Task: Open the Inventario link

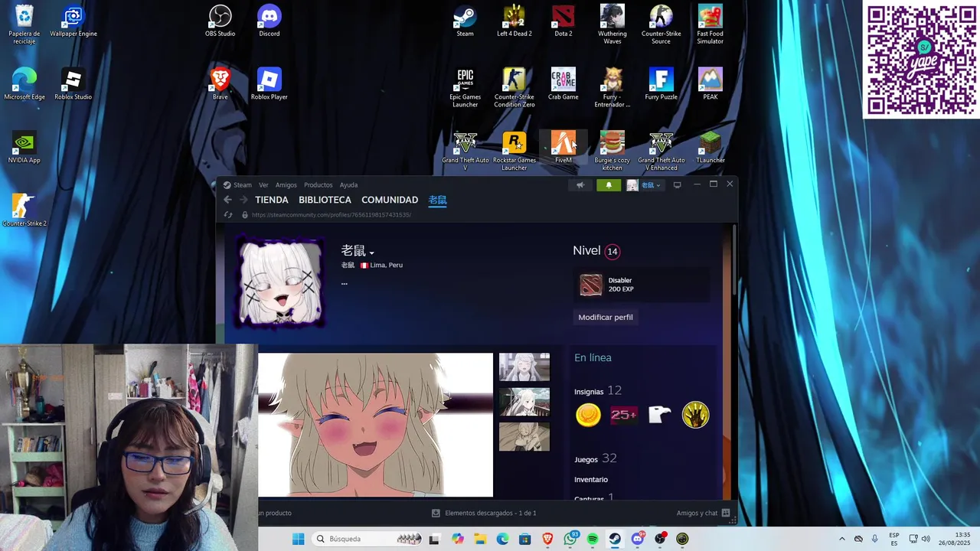Action: click(591, 480)
